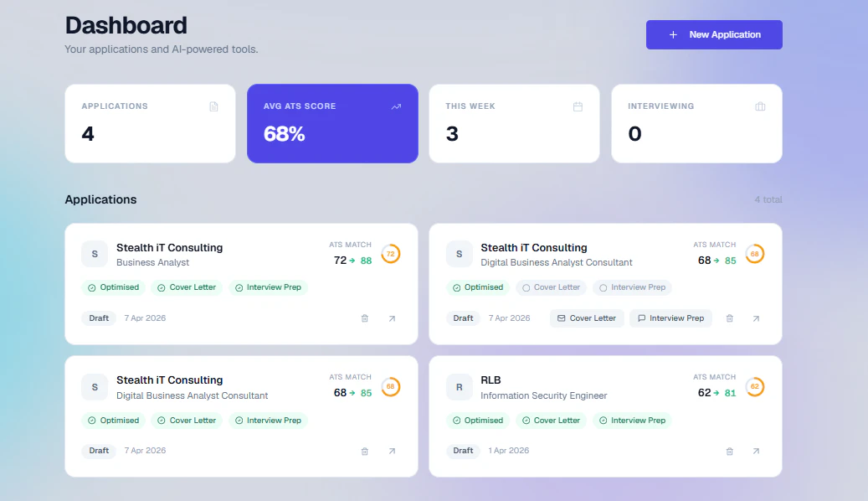Viewport: 868px width, 501px height.
Task: Create a New Application
Action: point(713,34)
